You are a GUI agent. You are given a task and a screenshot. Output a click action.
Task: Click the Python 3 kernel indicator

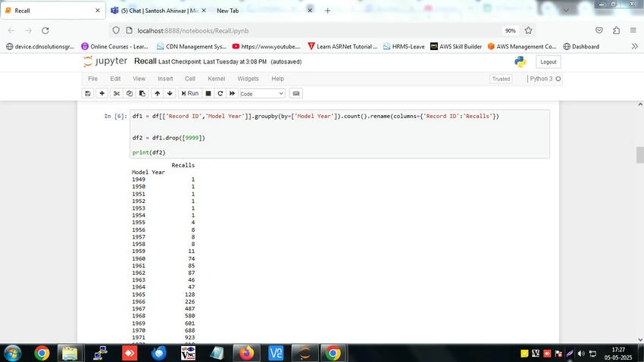pyautogui.click(x=545, y=79)
